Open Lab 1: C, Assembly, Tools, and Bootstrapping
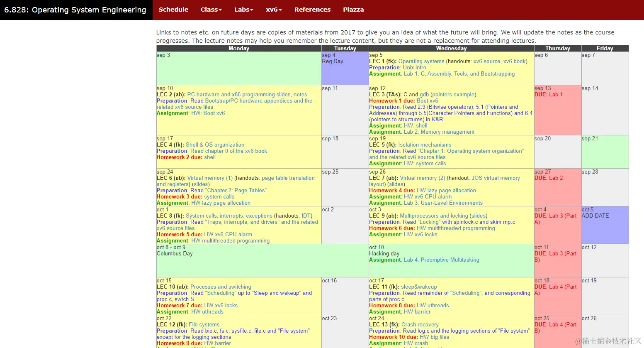 459,74
